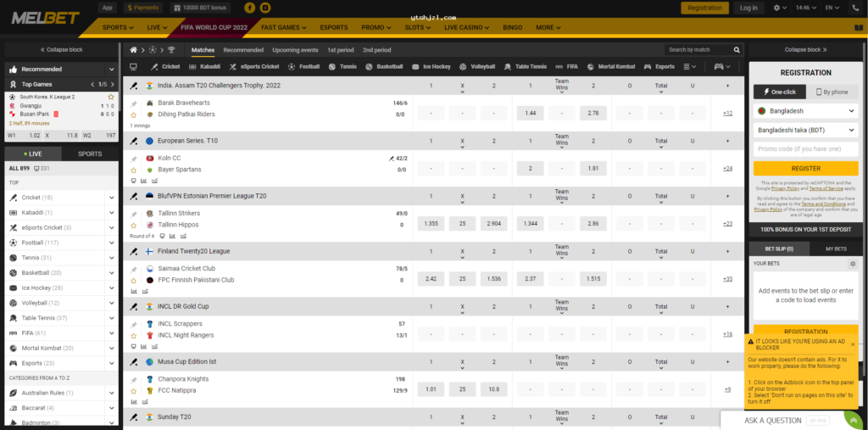The height and width of the screenshot is (430, 868).
Task: Open FIFA WORLD CUP 2022 menu item
Action: point(214,27)
